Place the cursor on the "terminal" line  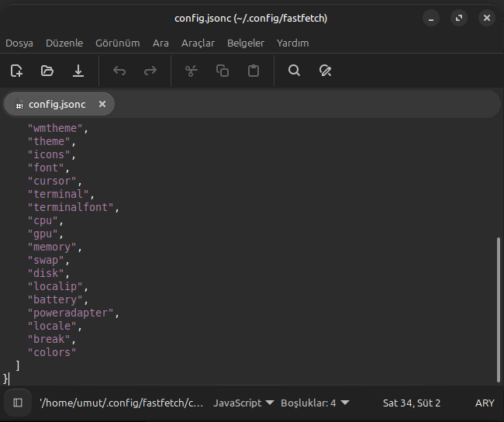pos(60,194)
